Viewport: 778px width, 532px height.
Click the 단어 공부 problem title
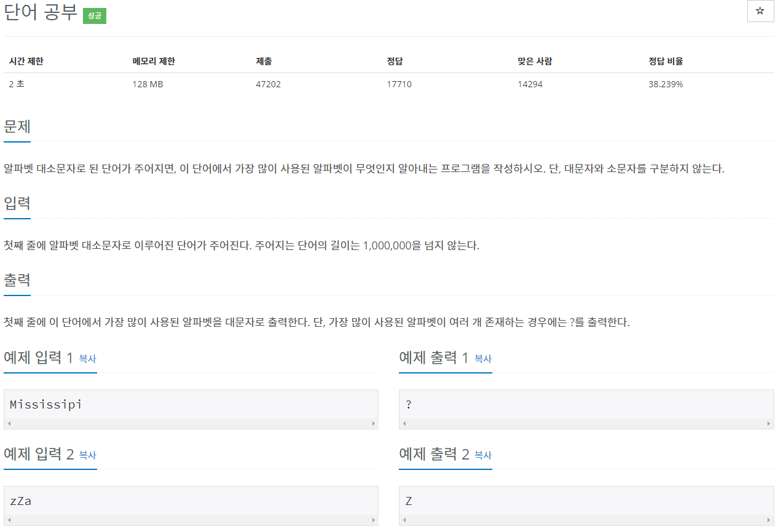[x=41, y=14]
